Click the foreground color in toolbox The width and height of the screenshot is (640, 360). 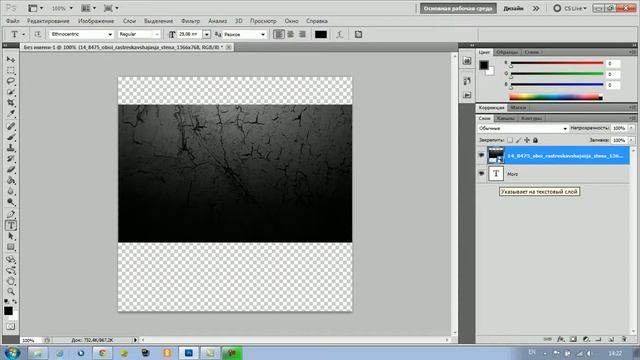(x=8, y=311)
